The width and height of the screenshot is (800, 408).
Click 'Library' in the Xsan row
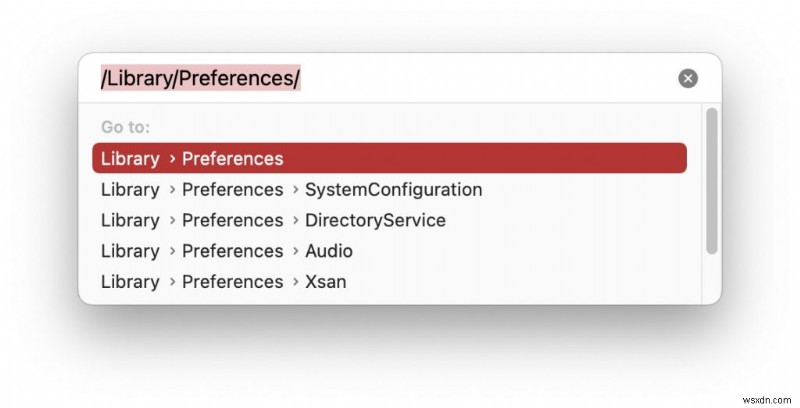pyautogui.click(x=130, y=282)
